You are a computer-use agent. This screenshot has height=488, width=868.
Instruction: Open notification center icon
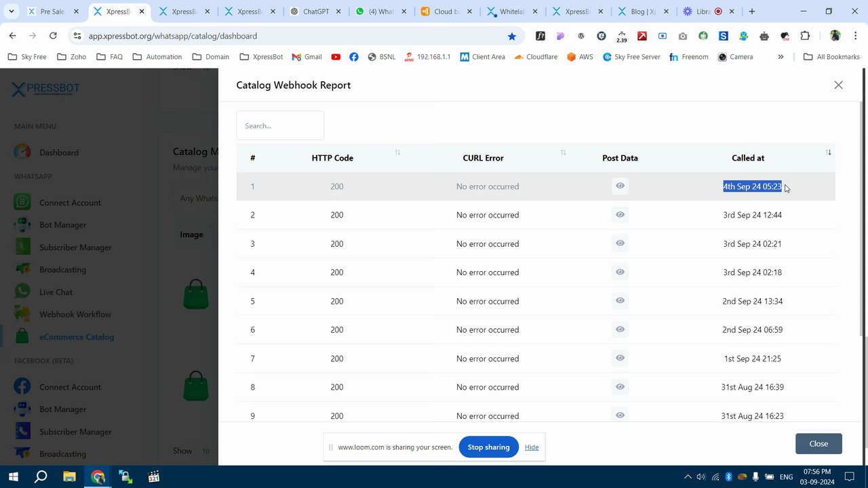coord(850,477)
